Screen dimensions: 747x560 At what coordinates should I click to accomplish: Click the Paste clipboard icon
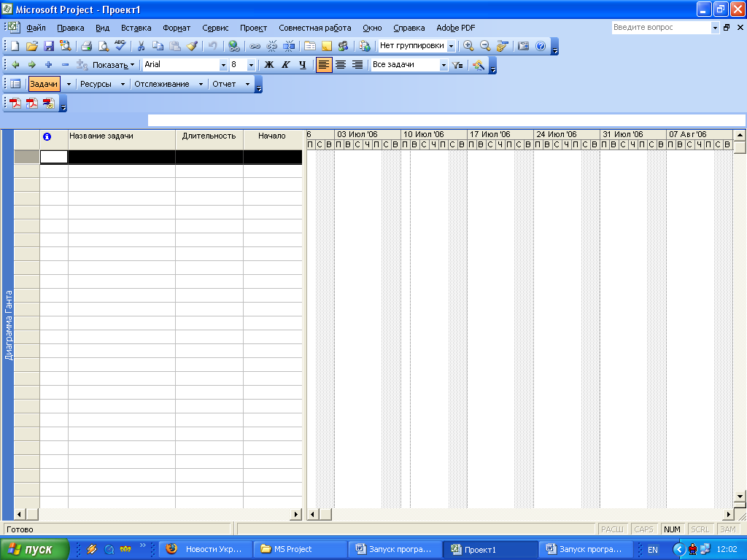coord(175,46)
